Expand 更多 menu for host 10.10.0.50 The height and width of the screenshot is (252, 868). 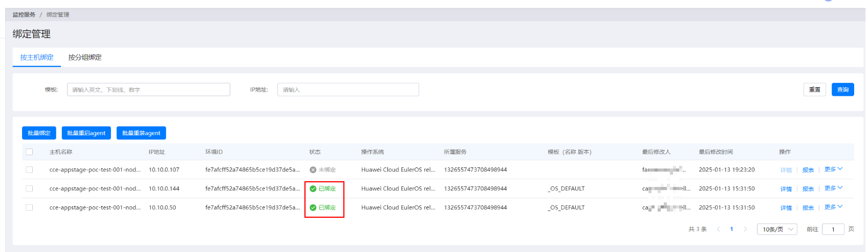click(x=833, y=207)
